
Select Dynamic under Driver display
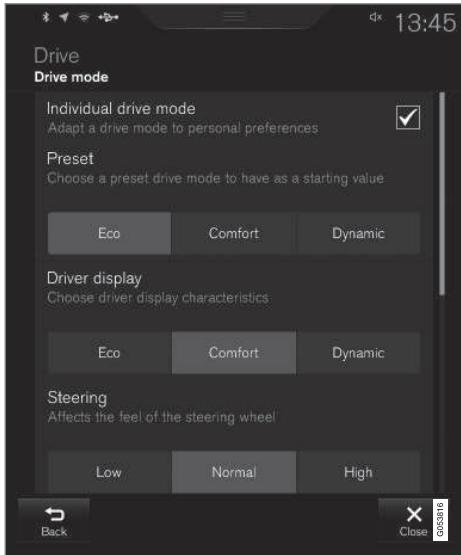click(x=358, y=353)
